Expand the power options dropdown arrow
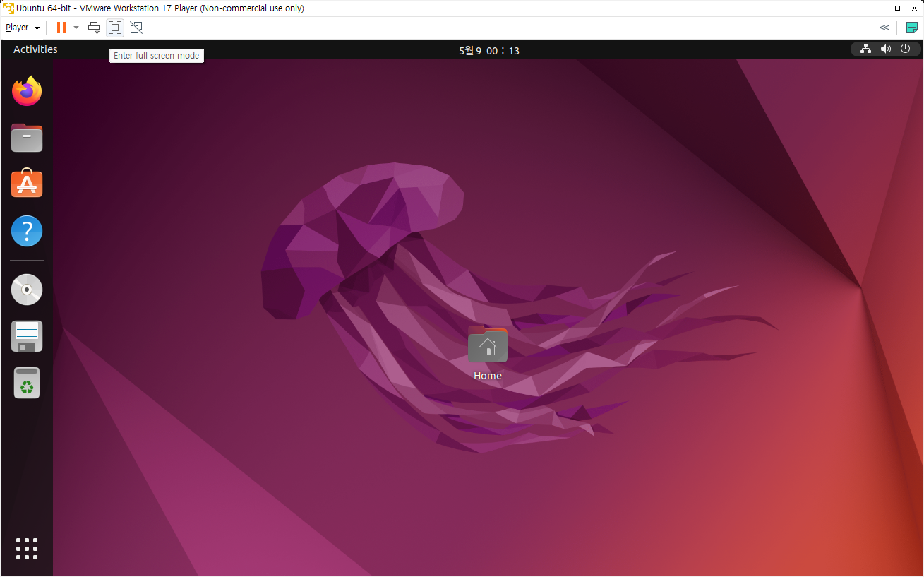924x577 pixels. coord(76,28)
